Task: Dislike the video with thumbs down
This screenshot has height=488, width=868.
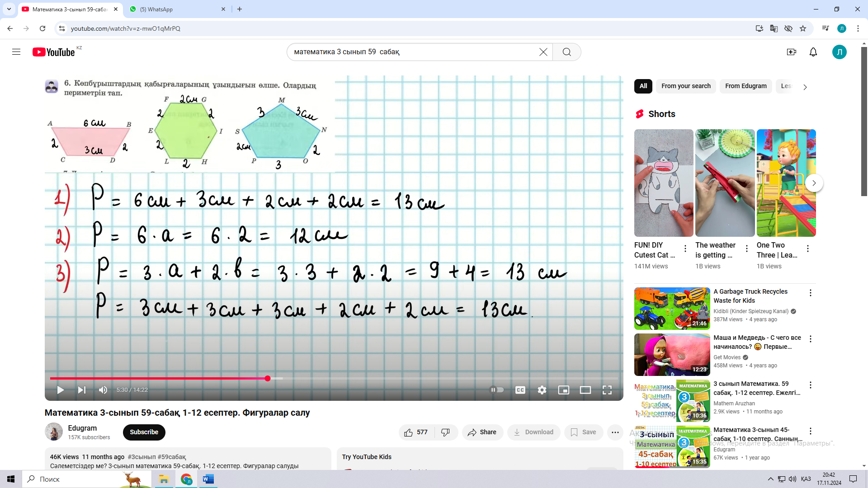Action: tap(446, 432)
